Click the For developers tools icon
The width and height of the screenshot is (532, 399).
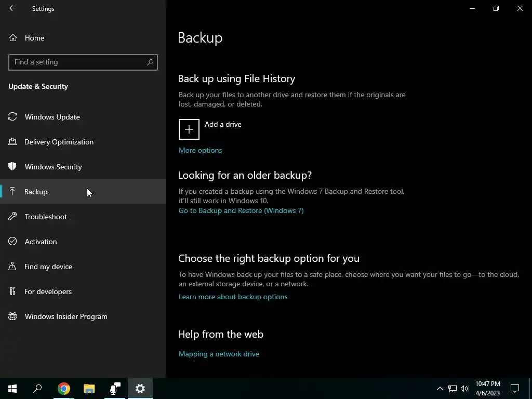point(12,291)
